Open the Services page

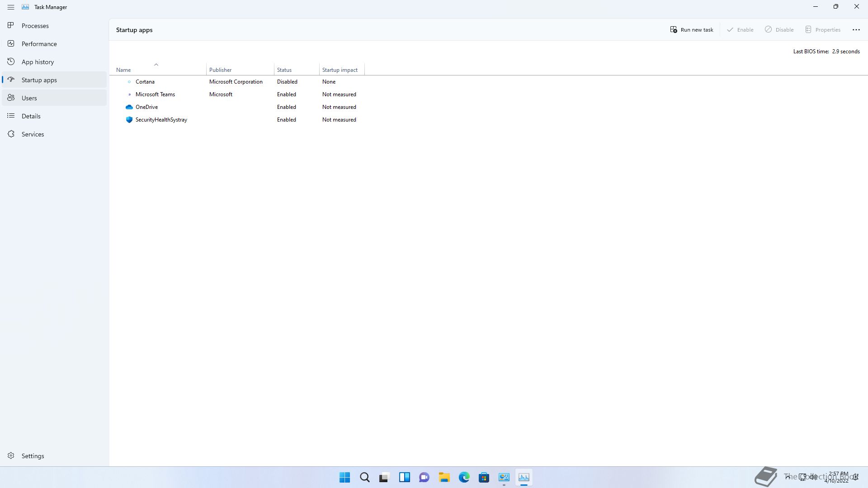54,134
